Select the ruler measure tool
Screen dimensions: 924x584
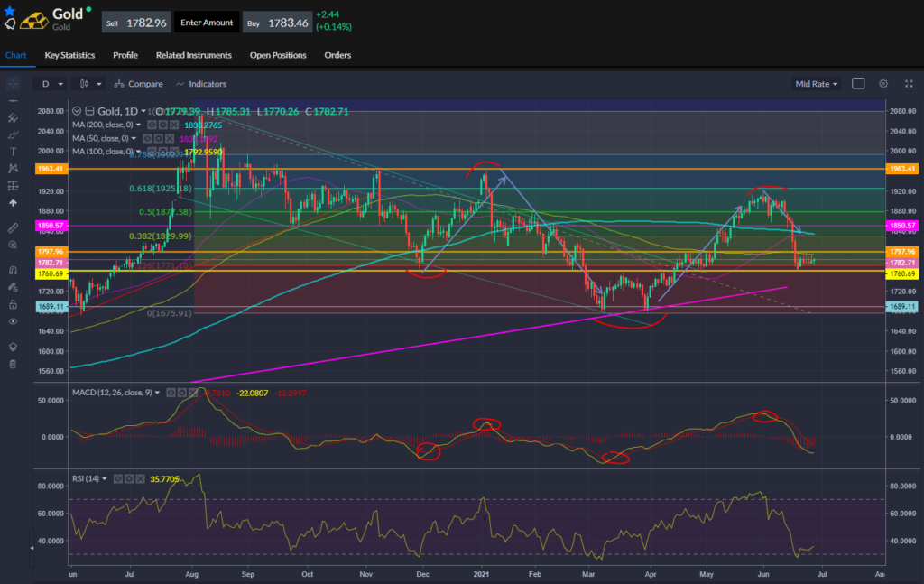pyautogui.click(x=13, y=227)
